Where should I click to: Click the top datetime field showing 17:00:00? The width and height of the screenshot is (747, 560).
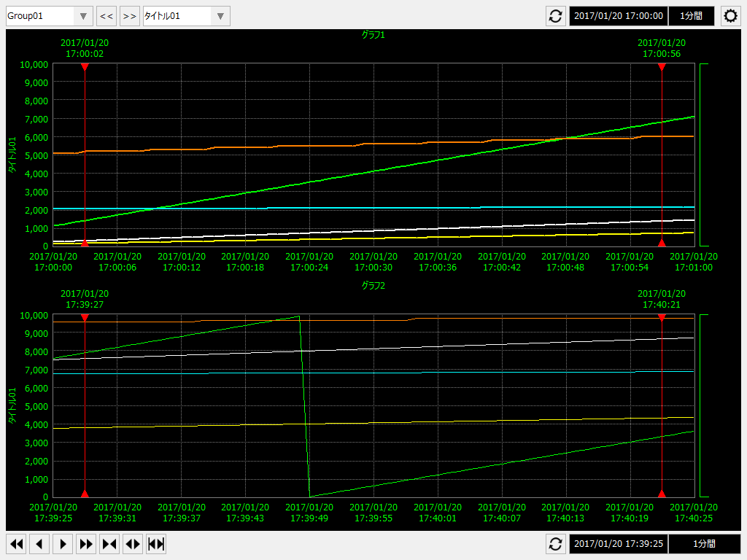617,15
